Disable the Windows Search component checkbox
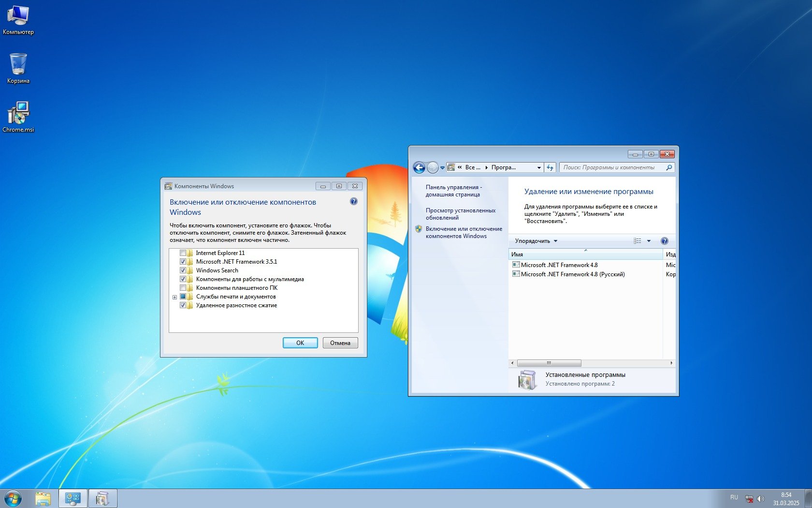812x508 pixels. pos(183,270)
